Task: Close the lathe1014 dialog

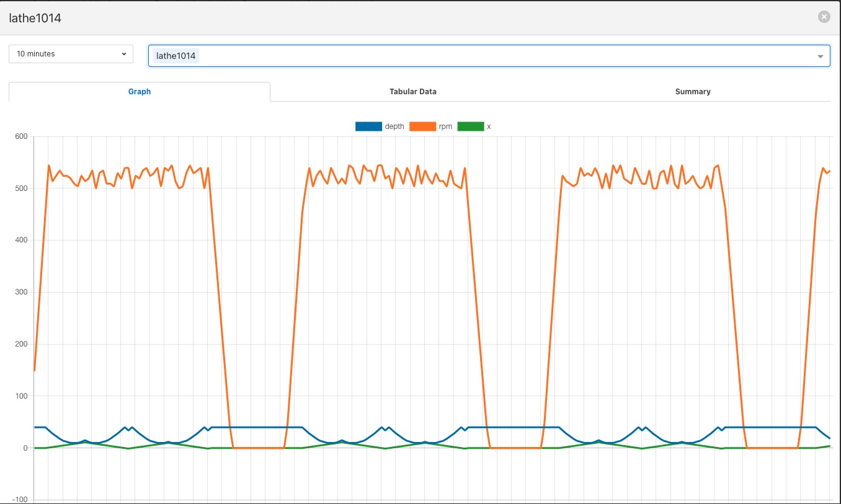Action: click(824, 17)
